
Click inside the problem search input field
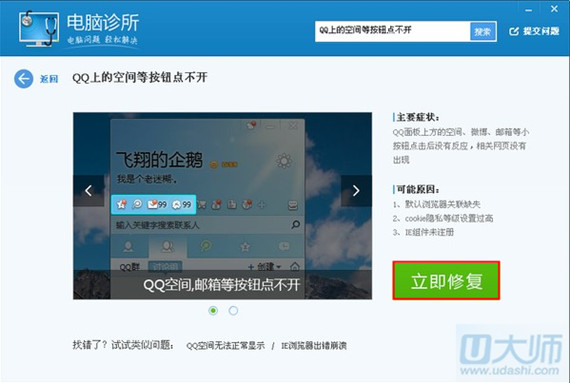pyautogui.click(x=393, y=32)
